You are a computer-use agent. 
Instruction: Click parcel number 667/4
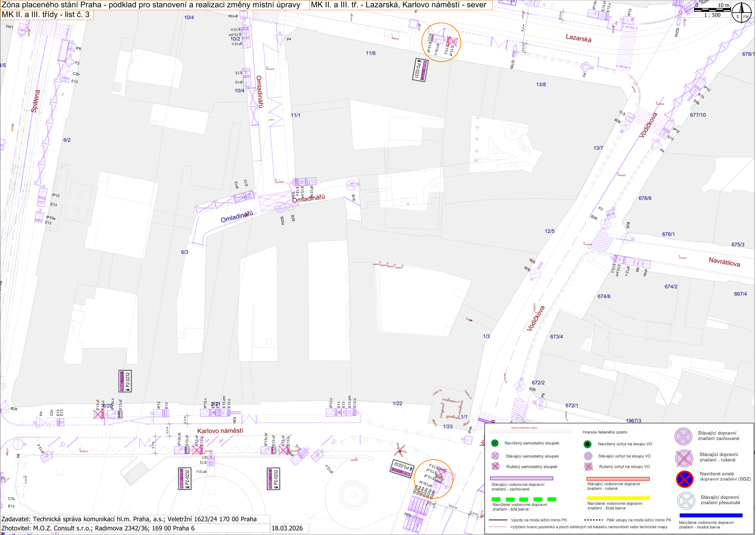pyautogui.click(x=740, y=294)
